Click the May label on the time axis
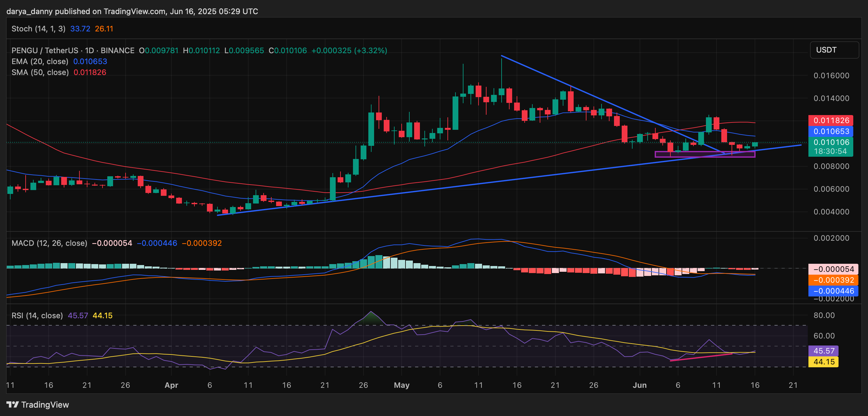 coord(402,385)
